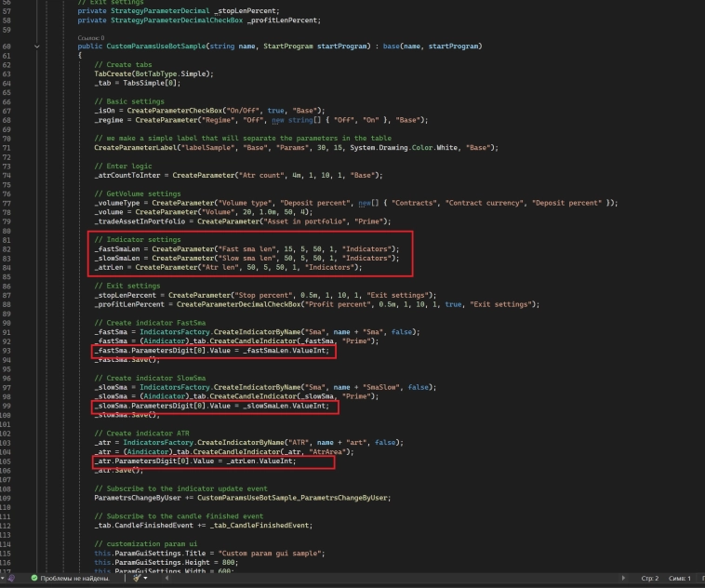Click the _atr.ParametersDigit[0].Value line
This screenshot has width=705, height=588.
tap(193, 461)
